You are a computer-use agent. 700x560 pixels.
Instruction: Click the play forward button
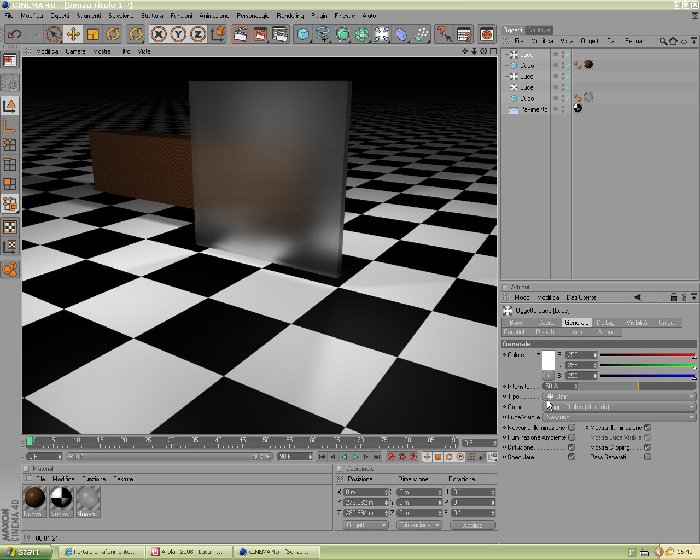(x=355, y=456)
